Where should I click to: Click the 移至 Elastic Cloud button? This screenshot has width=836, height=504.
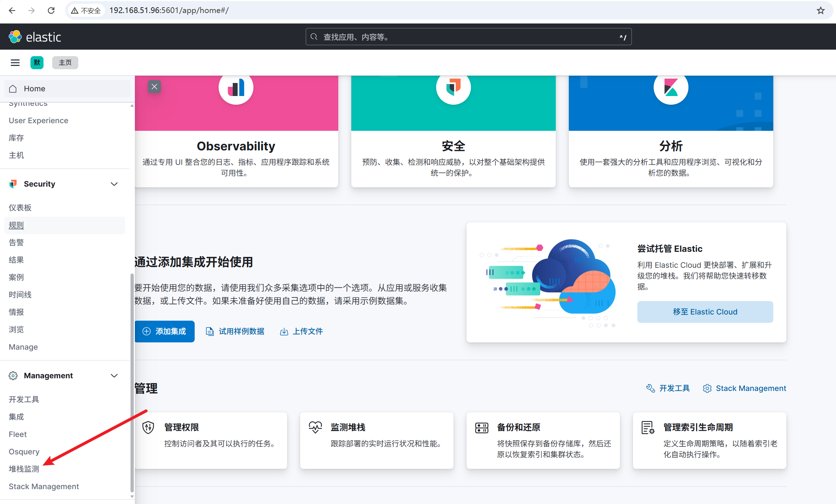[x=705, y=312]
